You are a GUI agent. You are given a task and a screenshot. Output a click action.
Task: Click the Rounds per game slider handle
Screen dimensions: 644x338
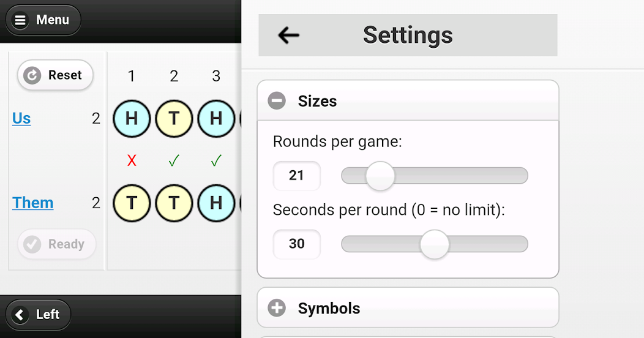tap(380, 176)
